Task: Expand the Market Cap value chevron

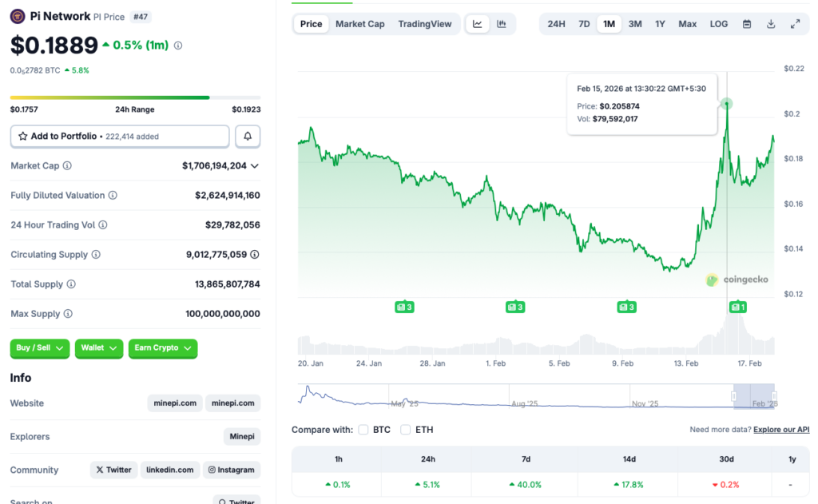Action: 257,165
